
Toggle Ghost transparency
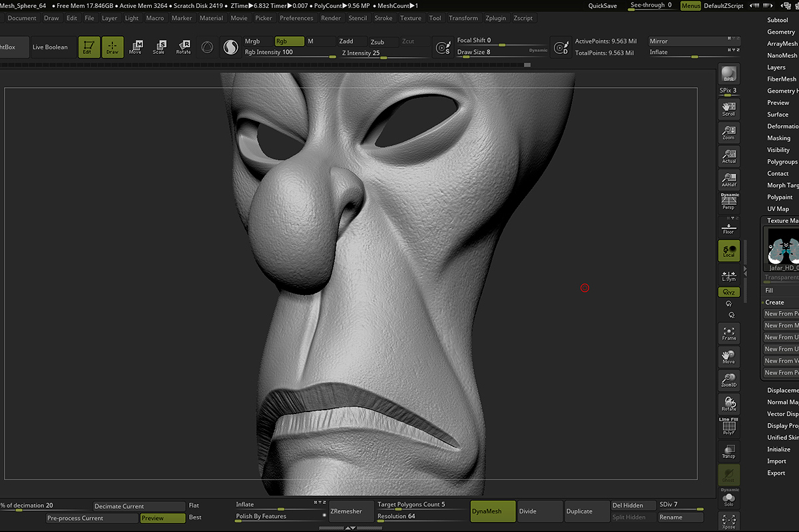pyautogui.click(x=728, y=475)
